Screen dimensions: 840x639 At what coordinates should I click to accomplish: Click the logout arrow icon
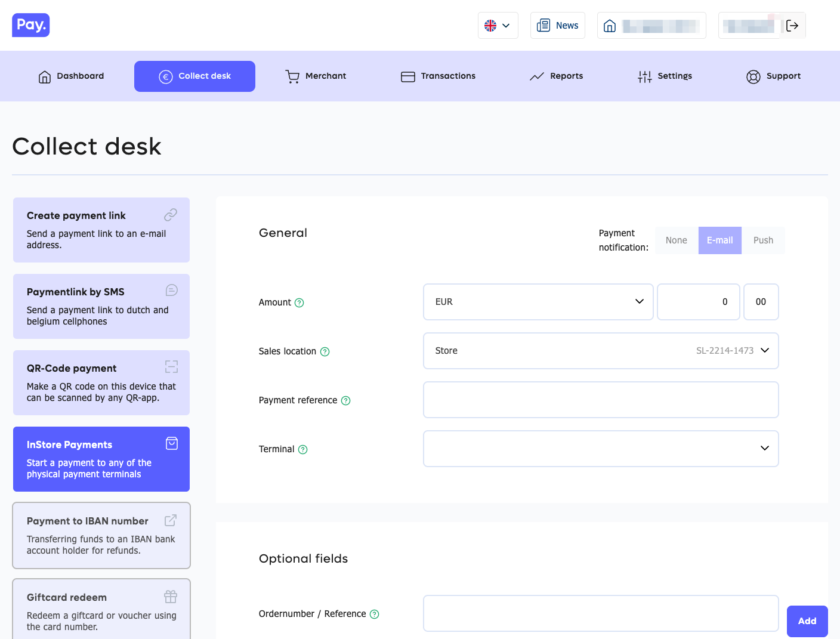(792, 26)
